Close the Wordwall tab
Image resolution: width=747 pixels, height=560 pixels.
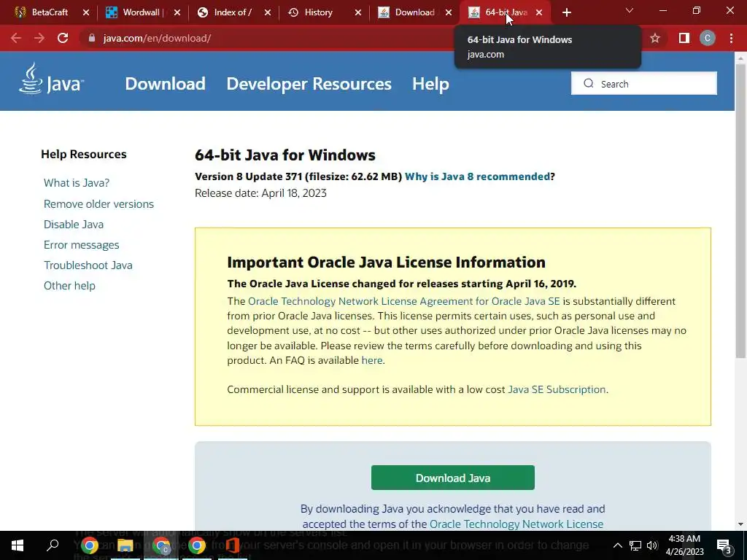click(x=177, y=12)
